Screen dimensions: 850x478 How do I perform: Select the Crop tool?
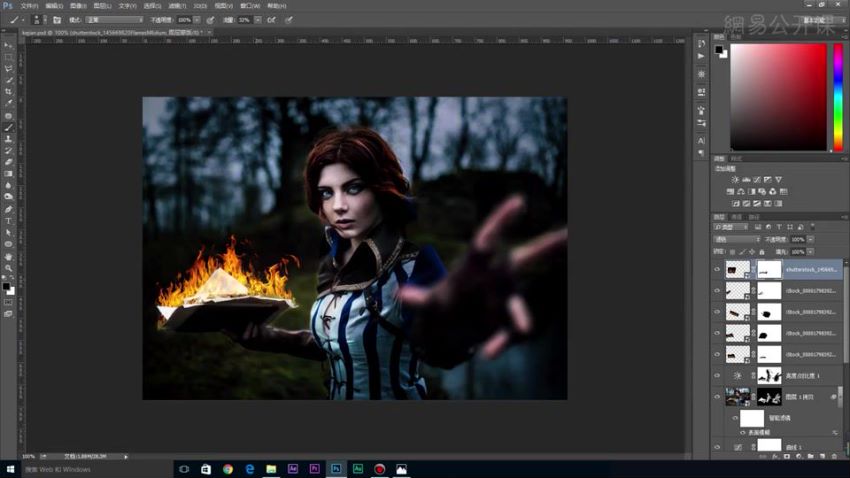tap(8, 92)
